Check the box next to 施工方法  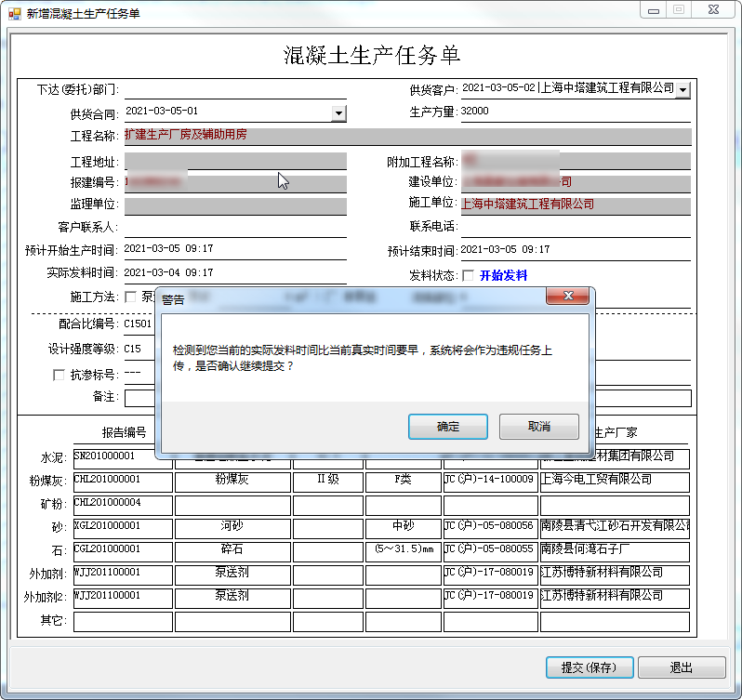point(130,297)
